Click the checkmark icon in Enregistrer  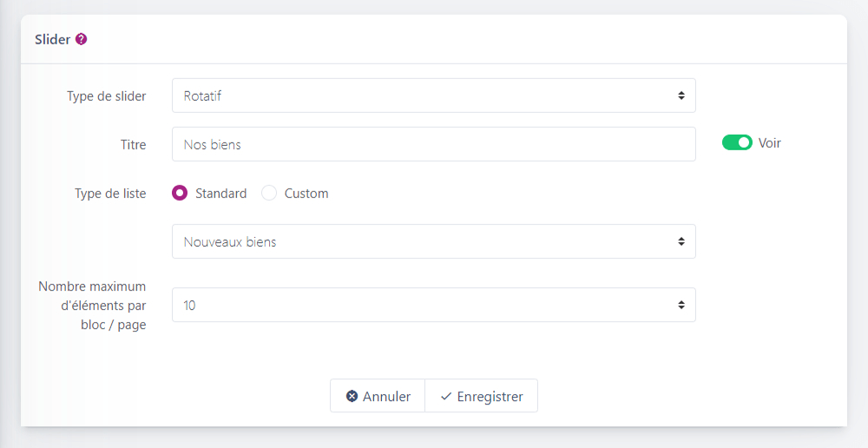tap(446, 396)
